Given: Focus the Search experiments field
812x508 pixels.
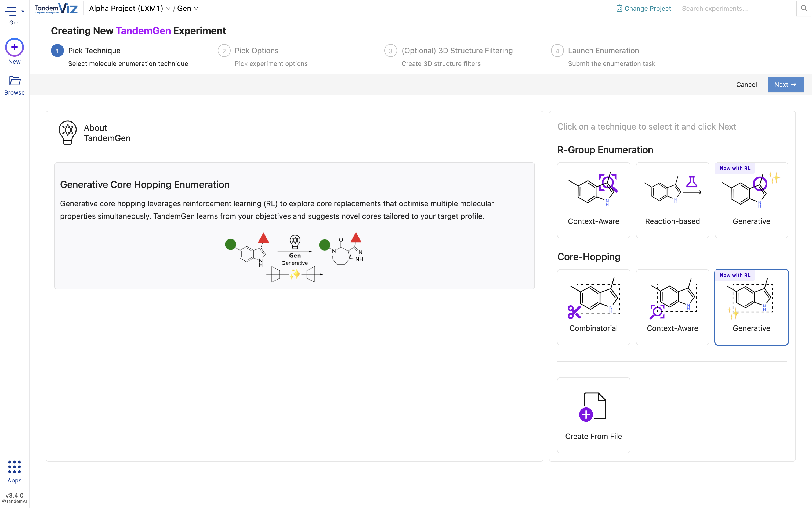Looking at the screenshot, I should [737, 8].
